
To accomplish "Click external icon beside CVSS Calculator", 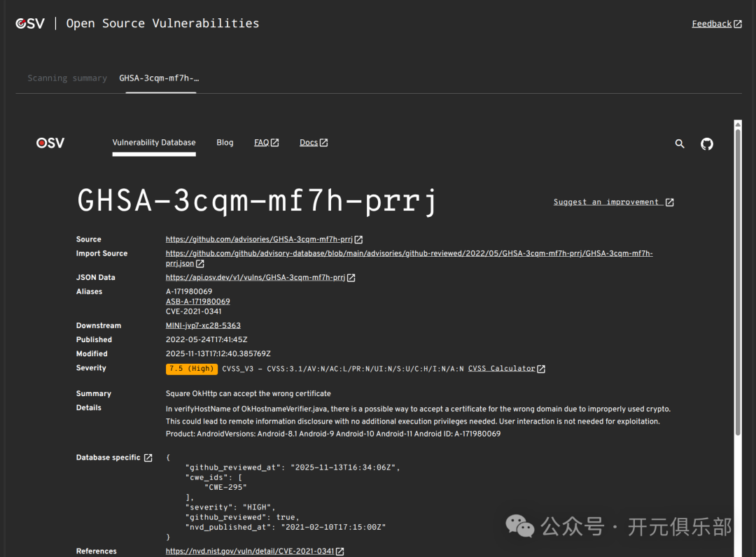I will tap(541, 369).
